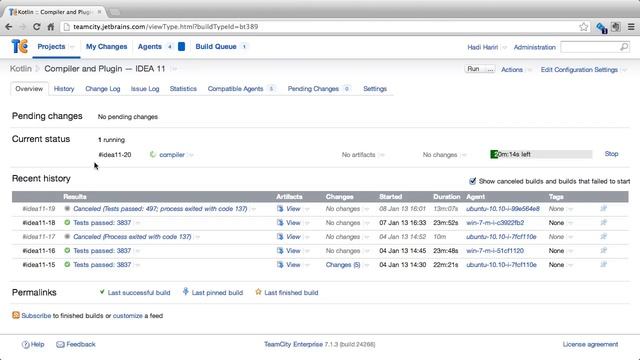Image resolution: width=640 pixels, height=360 pixels.
Task: Click the Feedback envelope icon
Action: tap(60, 344)
